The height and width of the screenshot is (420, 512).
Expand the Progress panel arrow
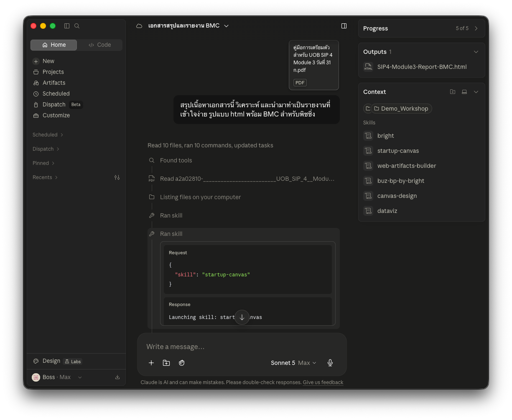(476, 28)
